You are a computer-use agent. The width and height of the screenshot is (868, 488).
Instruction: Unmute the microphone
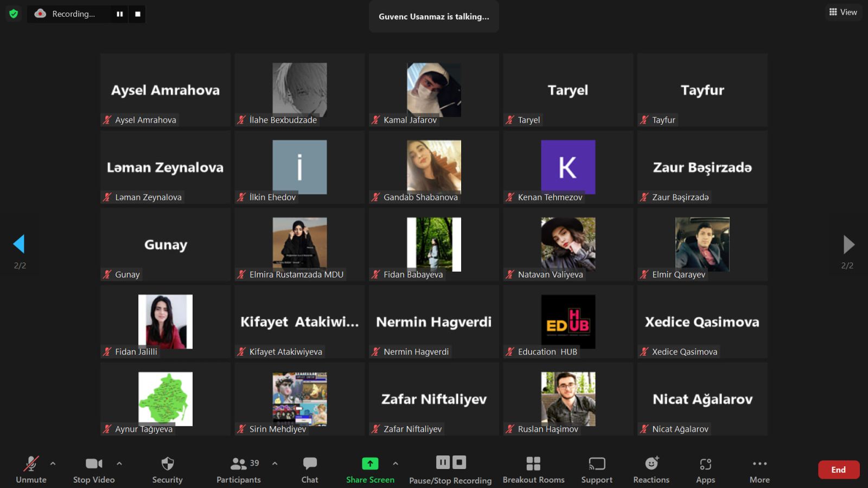tap(31, 464)
